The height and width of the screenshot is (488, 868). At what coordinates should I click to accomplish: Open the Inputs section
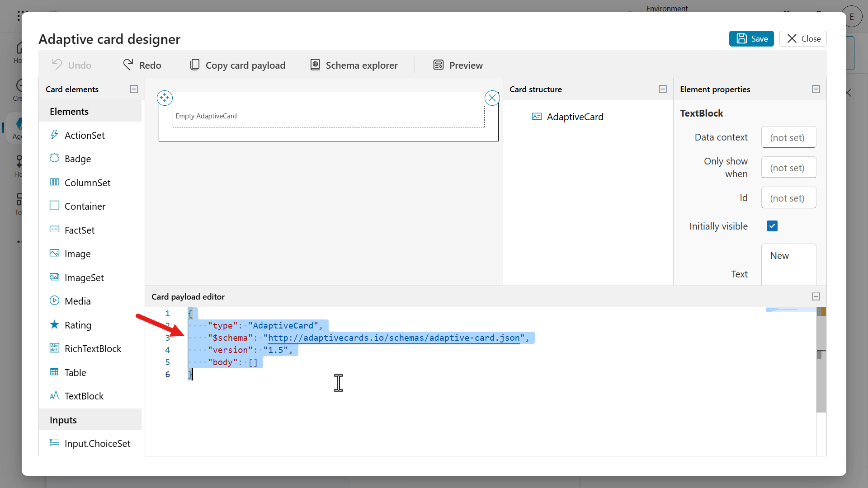pos(63,419)
